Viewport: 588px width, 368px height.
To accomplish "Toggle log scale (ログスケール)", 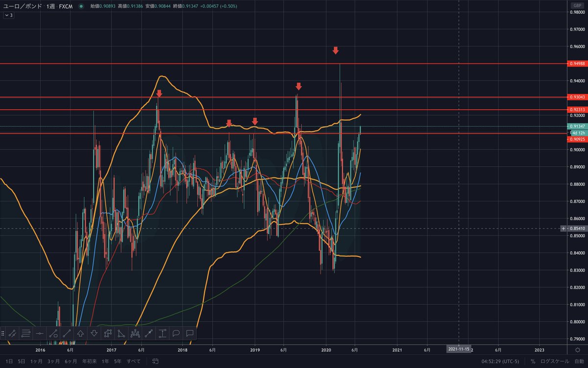I will [x=555, y=362].
